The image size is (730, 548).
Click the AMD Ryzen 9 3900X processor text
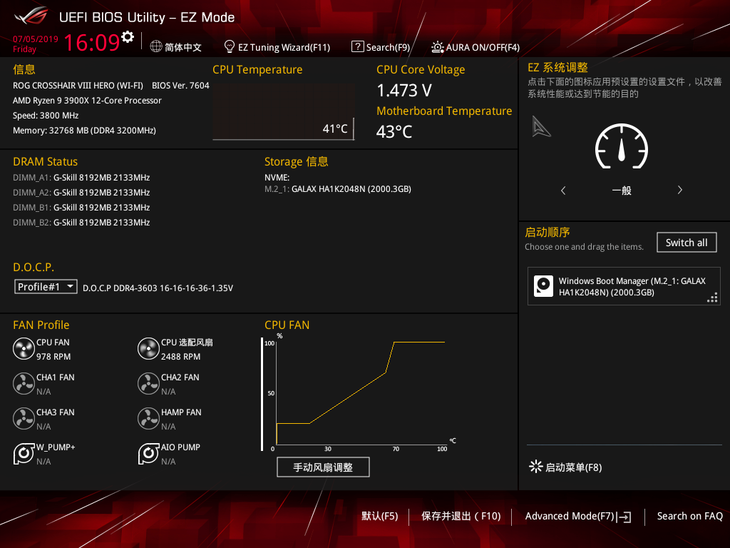tap(87, 101)
